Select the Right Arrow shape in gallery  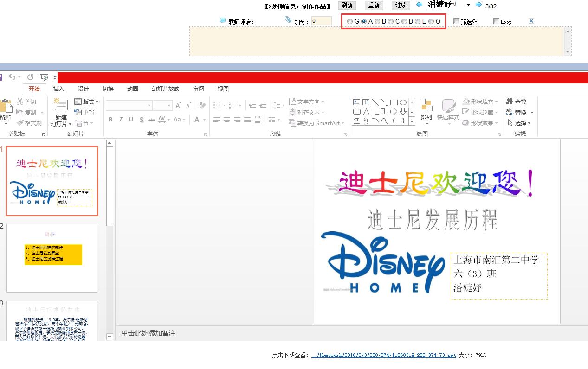point(394,112)
